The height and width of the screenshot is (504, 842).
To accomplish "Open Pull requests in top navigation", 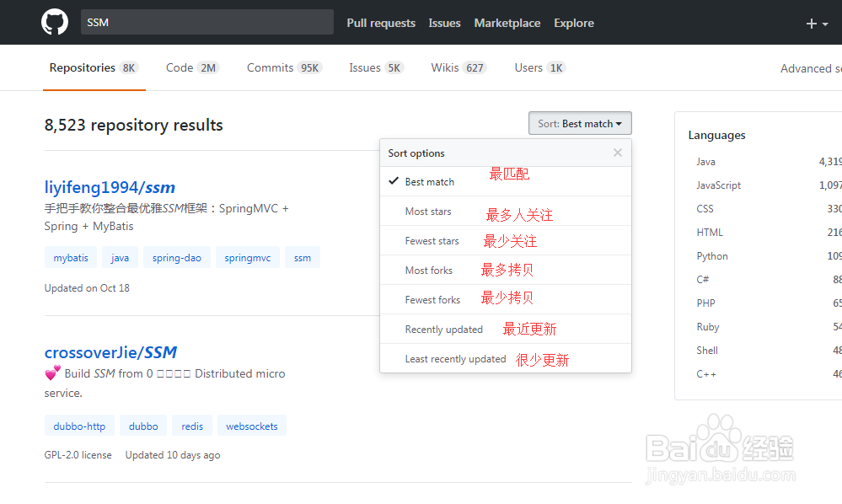I will [x=381, y=23].
